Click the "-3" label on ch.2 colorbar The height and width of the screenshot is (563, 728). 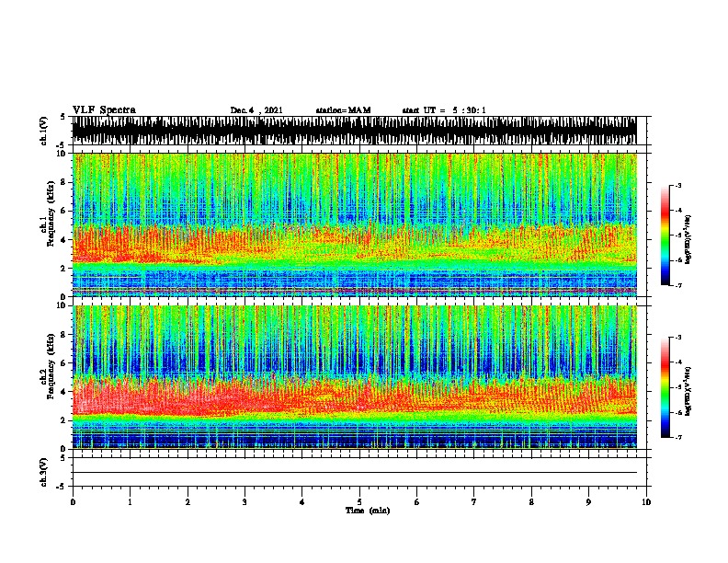(677, 338)
